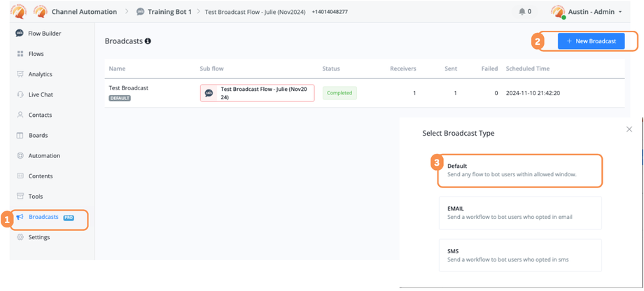This screenshot has width=644, height=291.
Task: Click the Contacts person icon
Action: (x=20, y=115)
